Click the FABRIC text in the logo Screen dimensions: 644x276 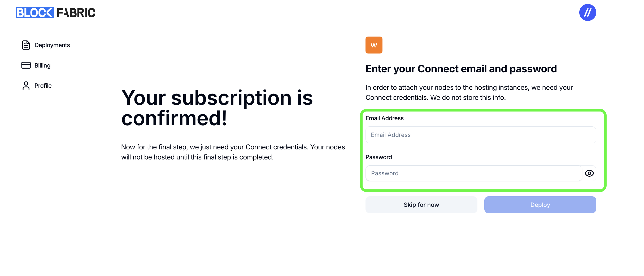tap(76, 13)
